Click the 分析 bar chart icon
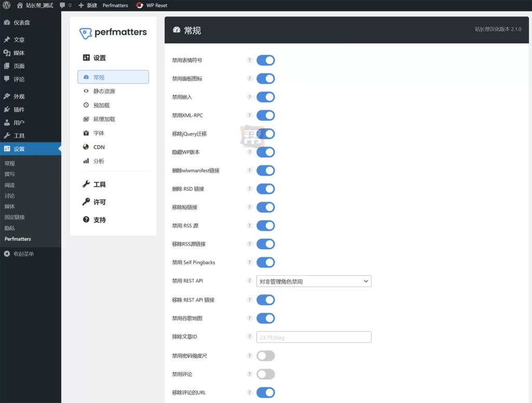This screenshot has width=532, height=403. pos(86,161)
